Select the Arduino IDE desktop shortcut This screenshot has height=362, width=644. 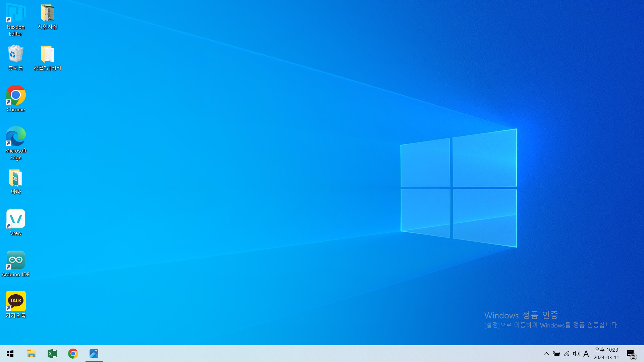click(x=15, y=264)
